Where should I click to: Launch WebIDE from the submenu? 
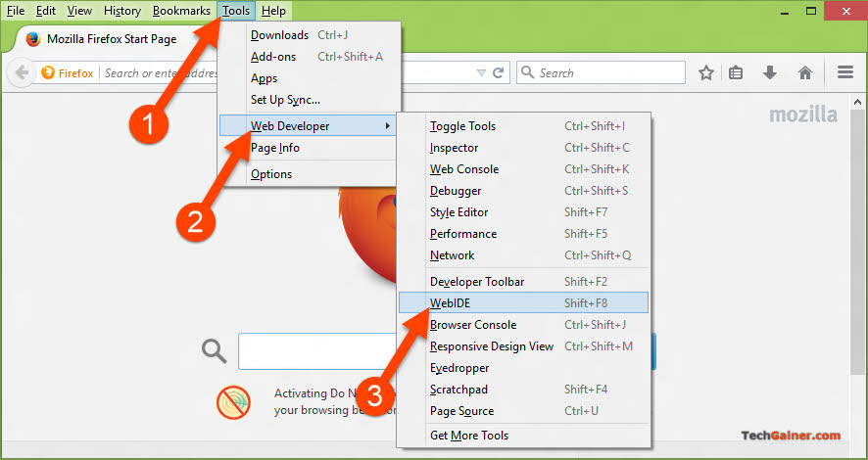click(x=524, y=303)
